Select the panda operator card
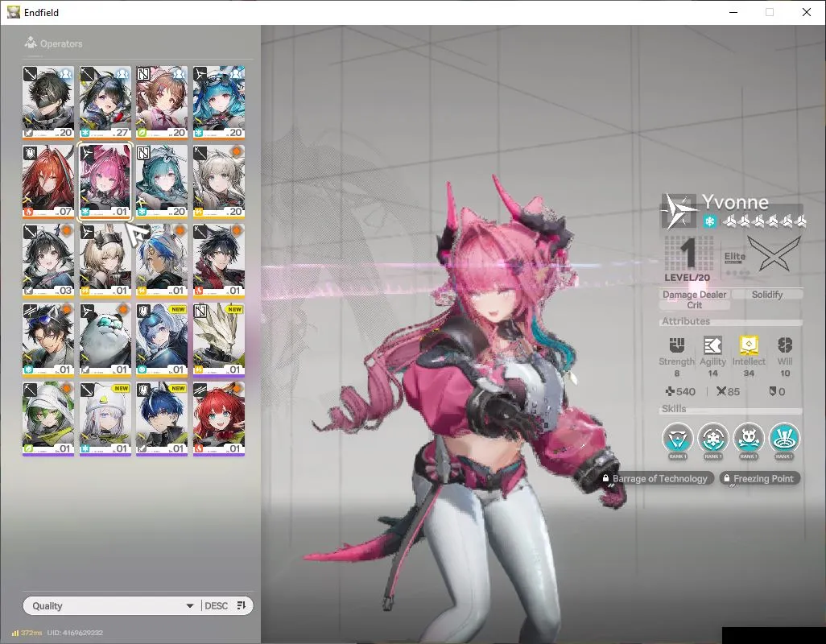The image size is (826, 644). point(105,339)
